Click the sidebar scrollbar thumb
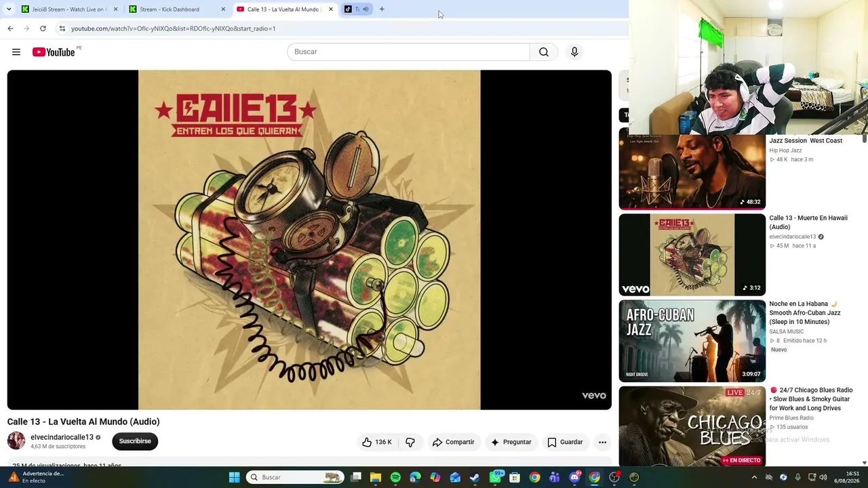The height and width of the screenshot is (488, 868). [x=865, y=138]
